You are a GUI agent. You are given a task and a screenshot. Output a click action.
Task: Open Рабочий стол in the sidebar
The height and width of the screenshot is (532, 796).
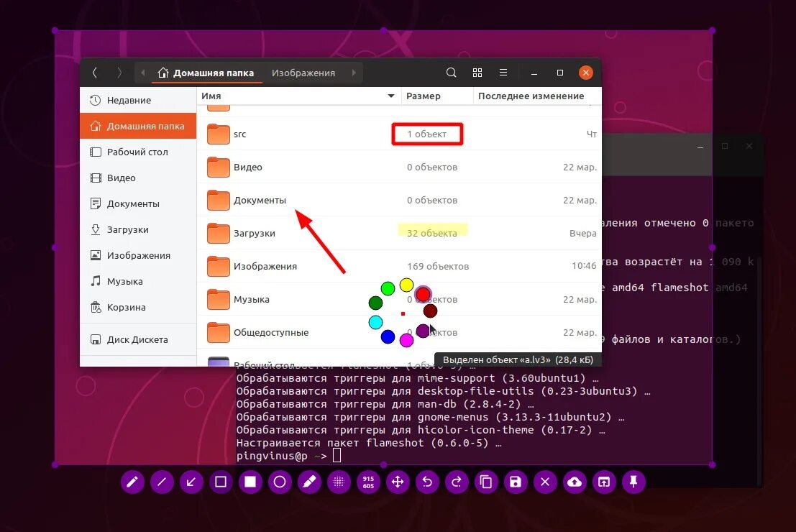click(x=138, y=152)
